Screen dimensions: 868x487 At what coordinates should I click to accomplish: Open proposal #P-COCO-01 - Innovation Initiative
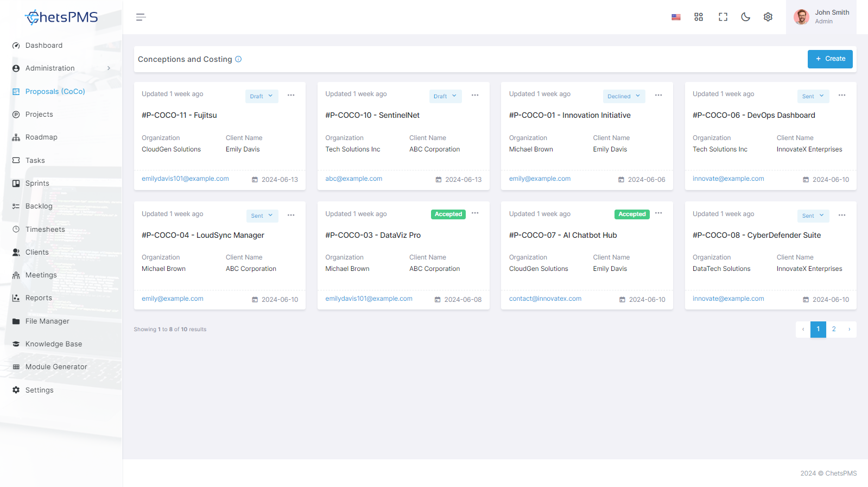[x=570, y=115]
